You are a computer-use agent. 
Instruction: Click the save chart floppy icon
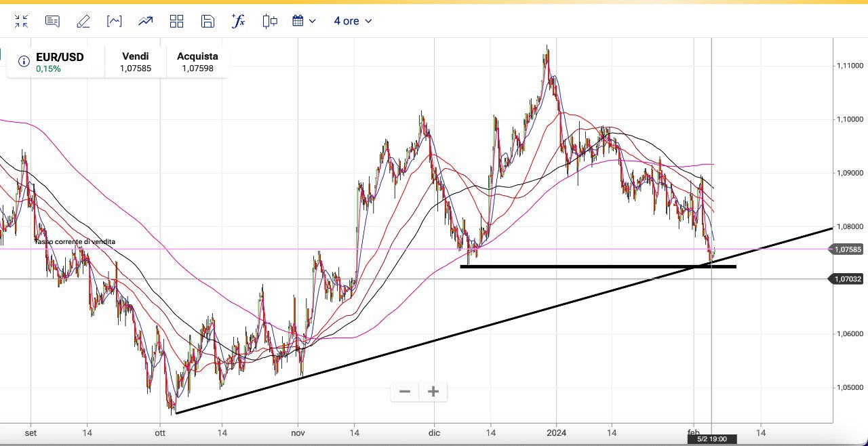[208, 21]
